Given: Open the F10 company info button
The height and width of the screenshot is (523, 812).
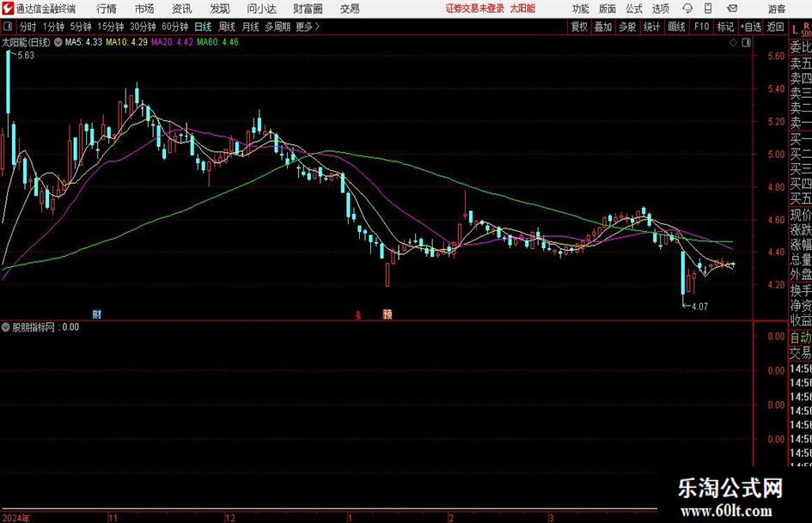Looking at the screenshot, I should click(702, 27).
